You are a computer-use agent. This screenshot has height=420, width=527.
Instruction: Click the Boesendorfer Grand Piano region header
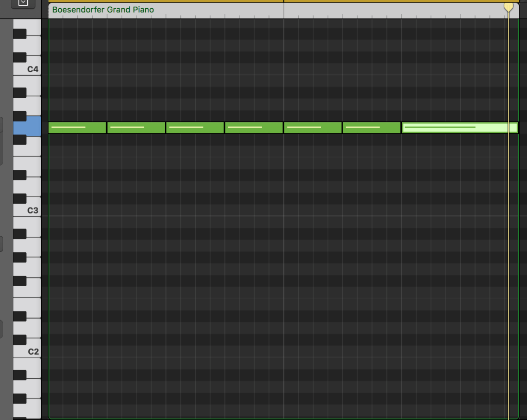[x=103, y=10]
